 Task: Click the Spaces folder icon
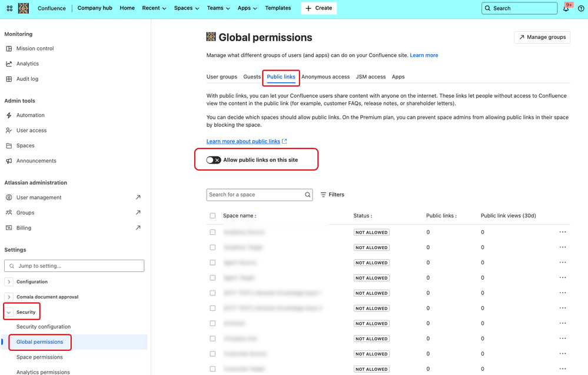(x=9, y=145)
